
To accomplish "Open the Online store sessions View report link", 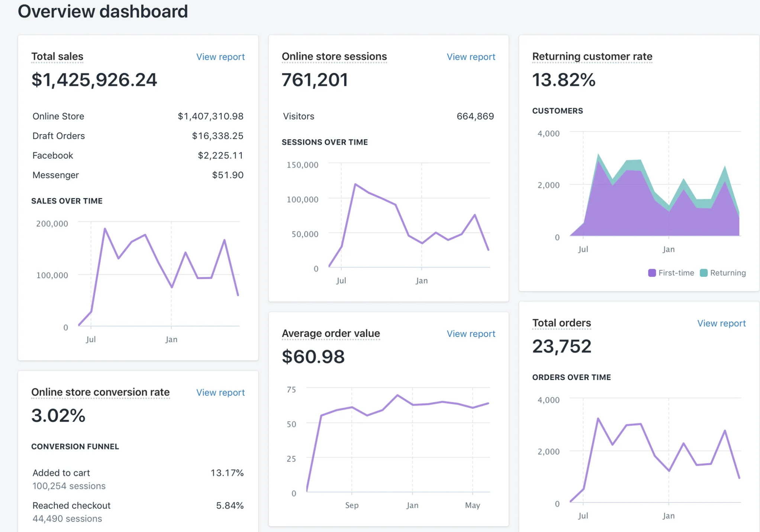I will click(471, 57).
